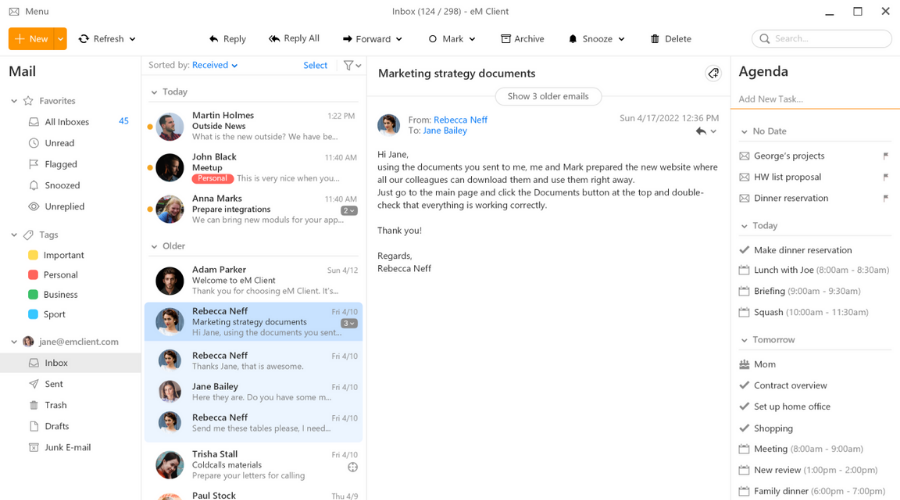Click the birthday cake icon next to Mom
The image size is (900, 500).
click(x=744, y=364)
